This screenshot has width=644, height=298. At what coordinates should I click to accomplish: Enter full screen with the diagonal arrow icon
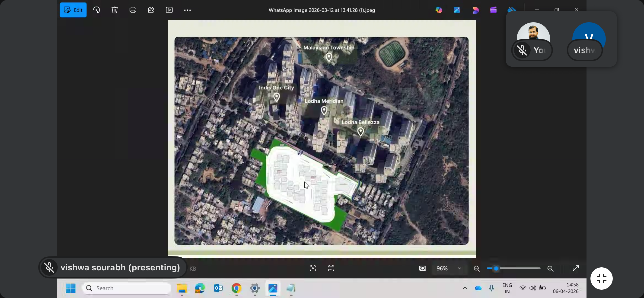(x=576, y=269)
